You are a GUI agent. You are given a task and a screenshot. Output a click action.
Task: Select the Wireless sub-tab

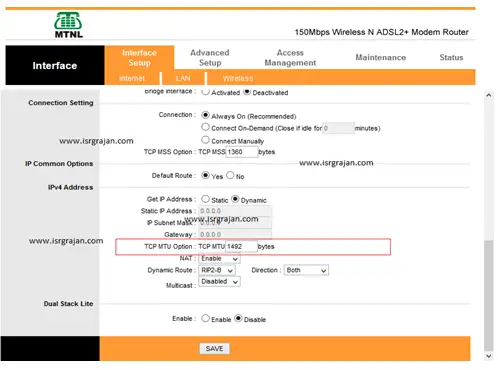point(238,78)
